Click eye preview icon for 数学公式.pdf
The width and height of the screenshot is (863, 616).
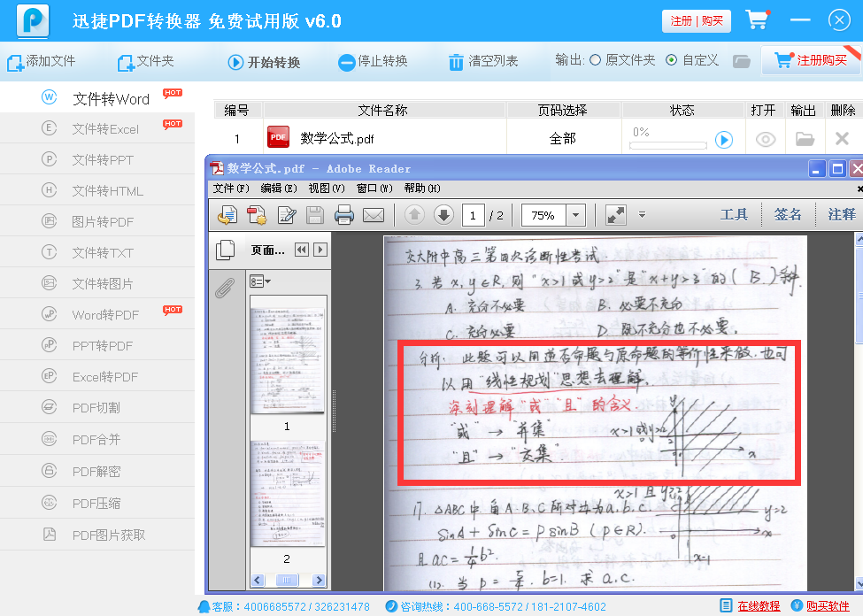[x=766, y=139]
